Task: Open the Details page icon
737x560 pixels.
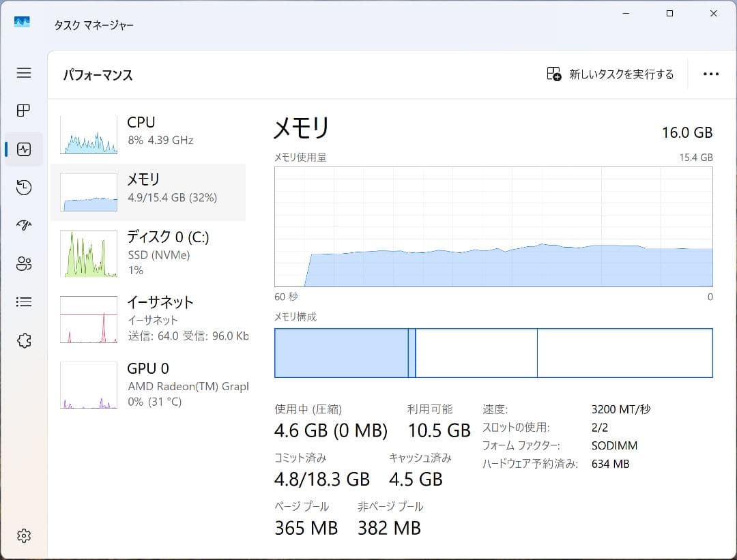Action: click(23, 301)
